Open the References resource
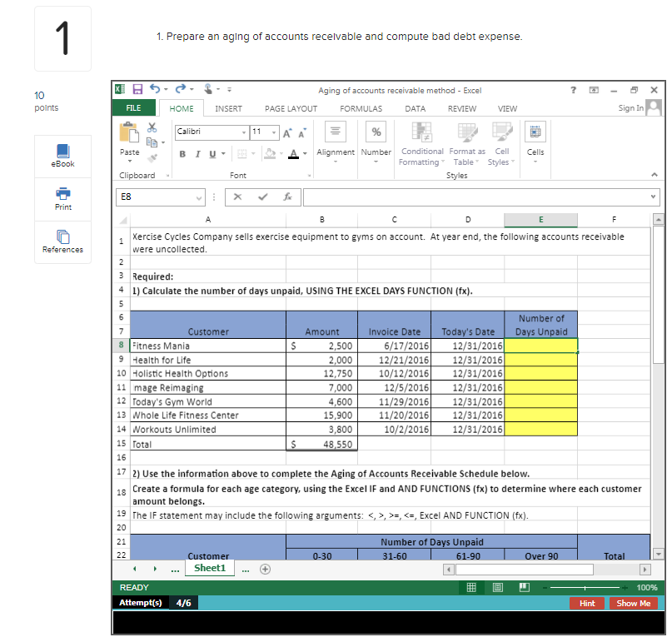Screen dimensions: 672x642 click(63, 242)
